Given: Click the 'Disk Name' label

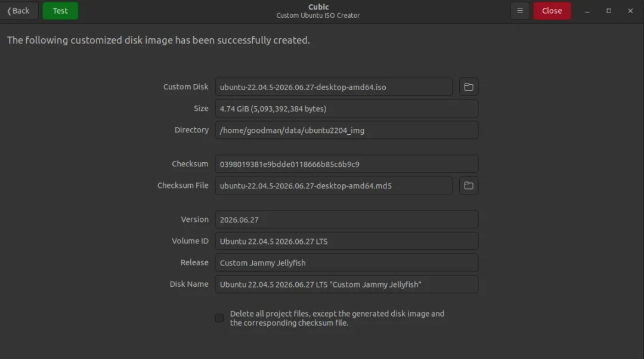Looking at the screenshot, I should coord(189,284).
